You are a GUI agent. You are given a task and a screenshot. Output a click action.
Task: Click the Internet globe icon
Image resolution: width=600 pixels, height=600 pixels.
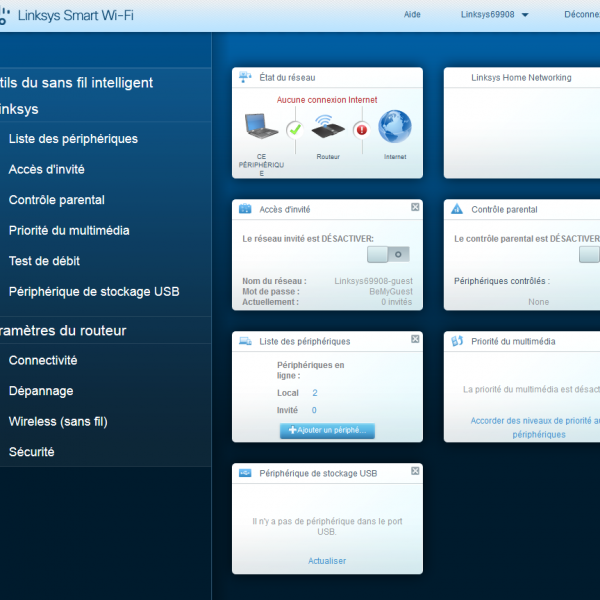pyautogui.click(x=394, y=127)
